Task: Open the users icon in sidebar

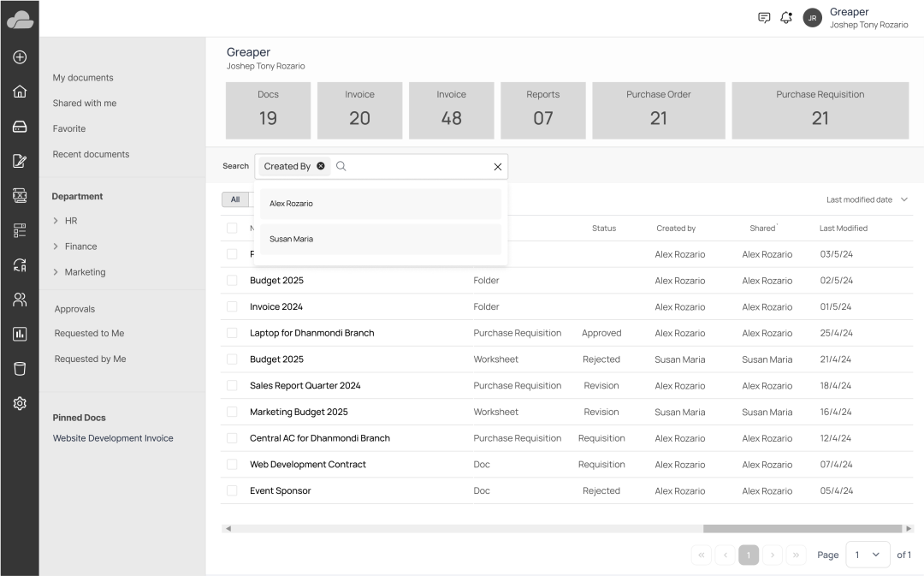Action: pyautogui.click(x=20, y=300)
